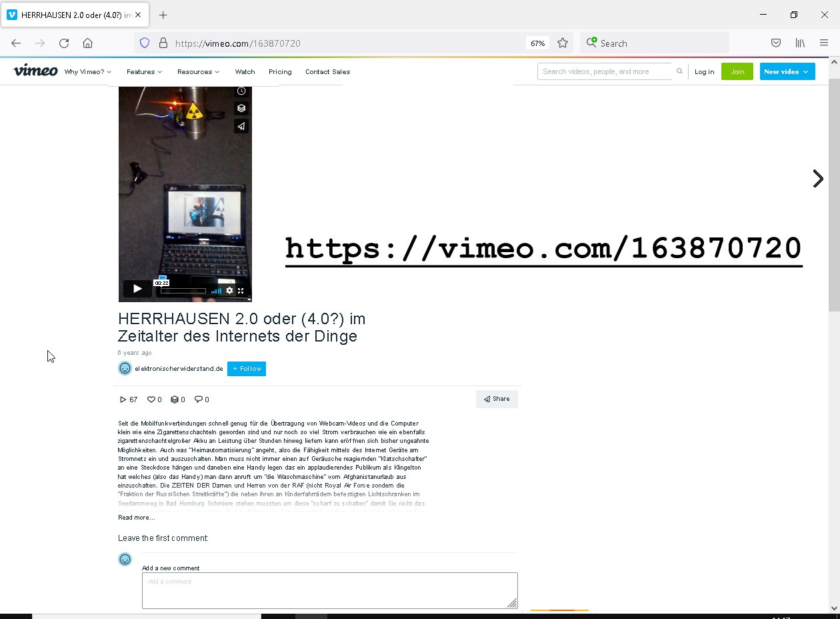The width and height of the screenshot is (840, 619).
Task: Click the Add a comment text box
Action: [329, 590]
